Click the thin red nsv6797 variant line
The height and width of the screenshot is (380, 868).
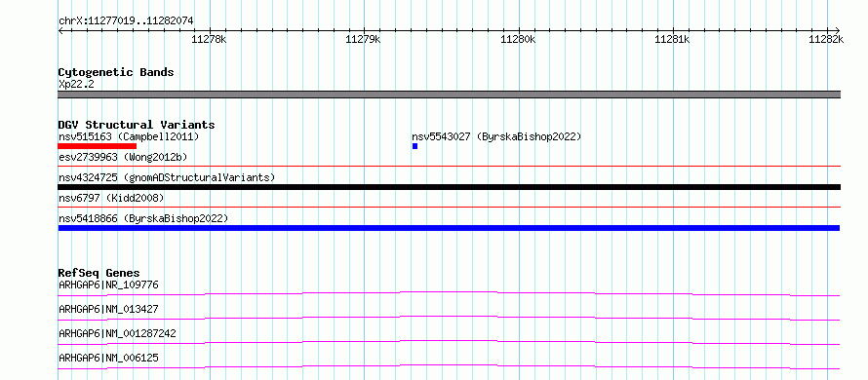[449, 207]
